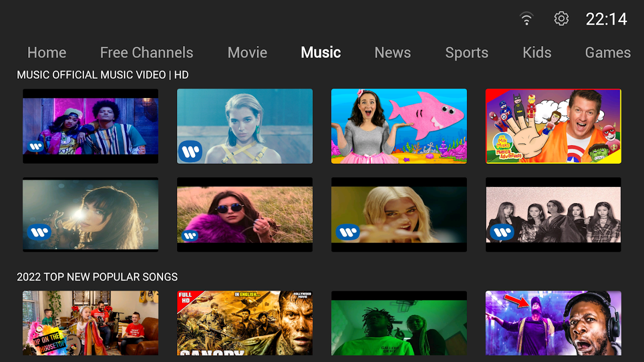
Task: Open the Free Channels tab
Action: 147,52
